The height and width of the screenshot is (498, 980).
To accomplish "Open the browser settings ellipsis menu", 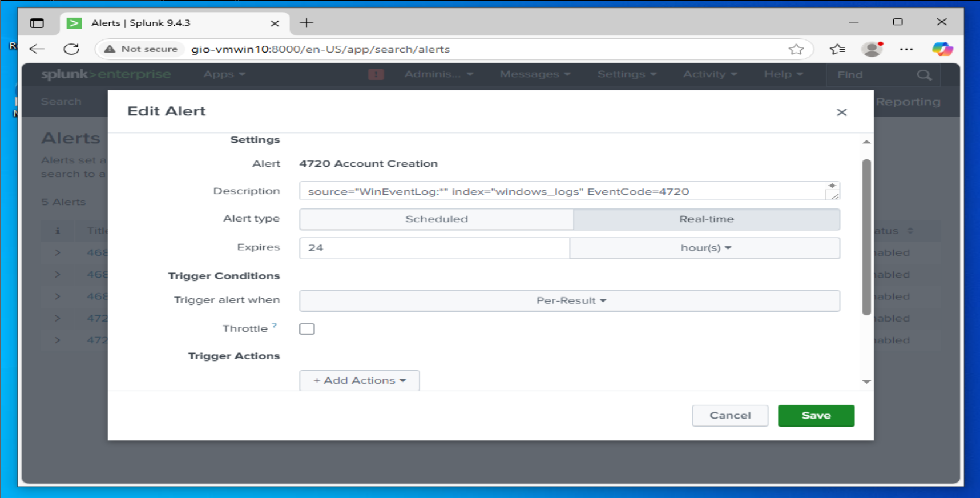I will click(906, 49).
